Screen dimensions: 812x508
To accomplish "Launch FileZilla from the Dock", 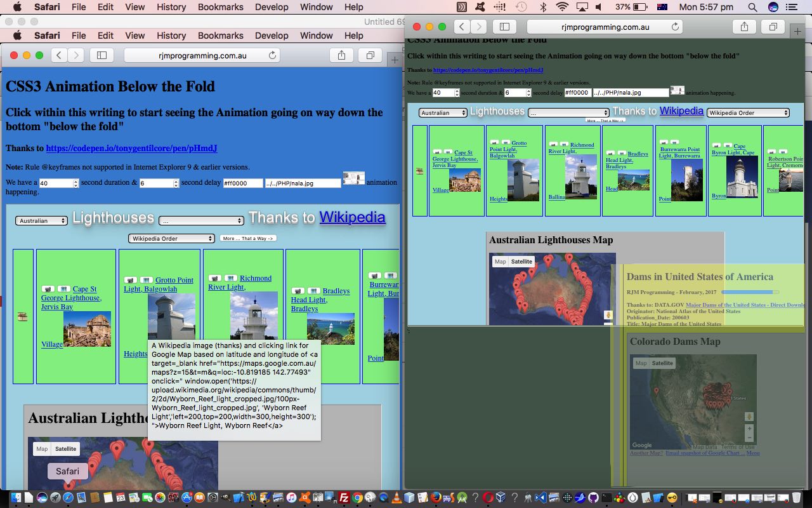I will point(344,498).
